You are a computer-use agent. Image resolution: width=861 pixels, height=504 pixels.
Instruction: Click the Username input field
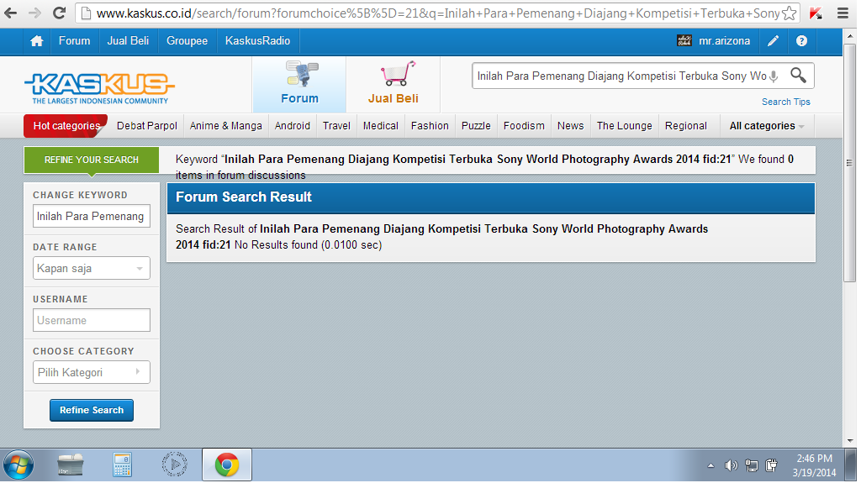[x=91, y=320]
